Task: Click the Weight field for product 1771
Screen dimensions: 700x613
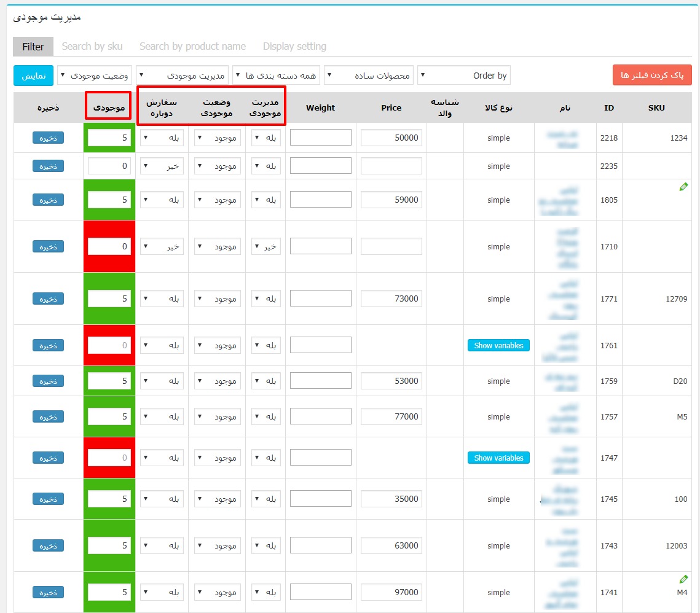Action: coord(320,299)
